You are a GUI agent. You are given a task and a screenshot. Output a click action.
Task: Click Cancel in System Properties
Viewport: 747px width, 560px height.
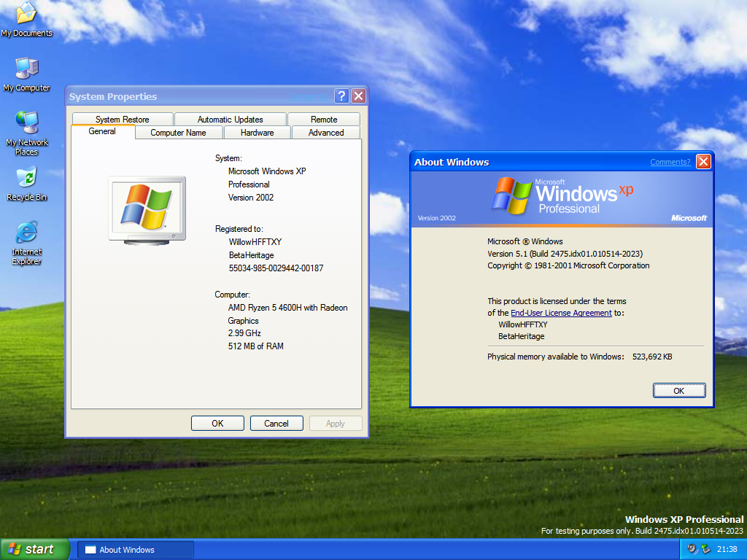(x=276, y=424)
